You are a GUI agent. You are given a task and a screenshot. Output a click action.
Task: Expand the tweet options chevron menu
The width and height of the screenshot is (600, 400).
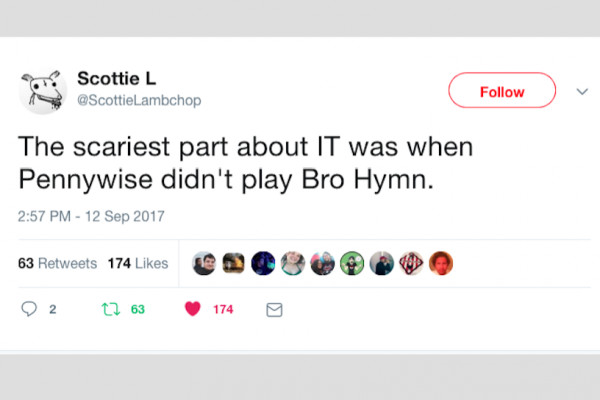pyautogui.click(x=582, y=91)
